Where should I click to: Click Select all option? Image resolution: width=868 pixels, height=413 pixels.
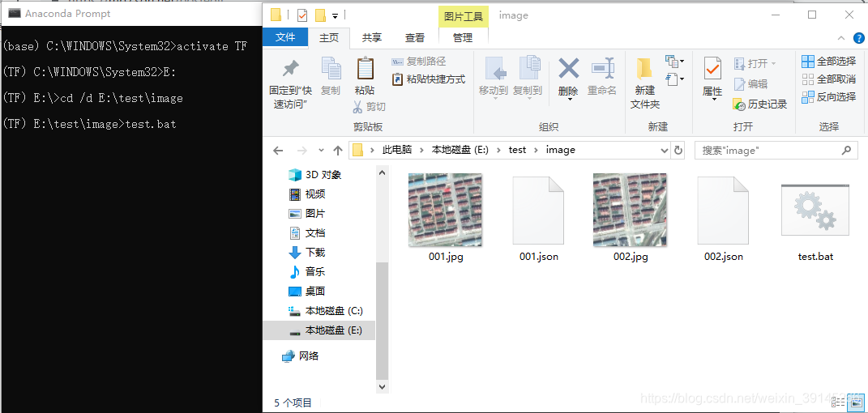pos(829,62)
